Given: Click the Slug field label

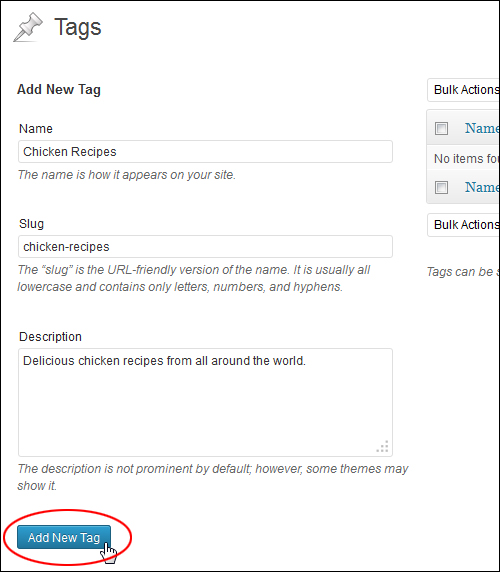Looking at the screenshot, I should click(31, 224).
